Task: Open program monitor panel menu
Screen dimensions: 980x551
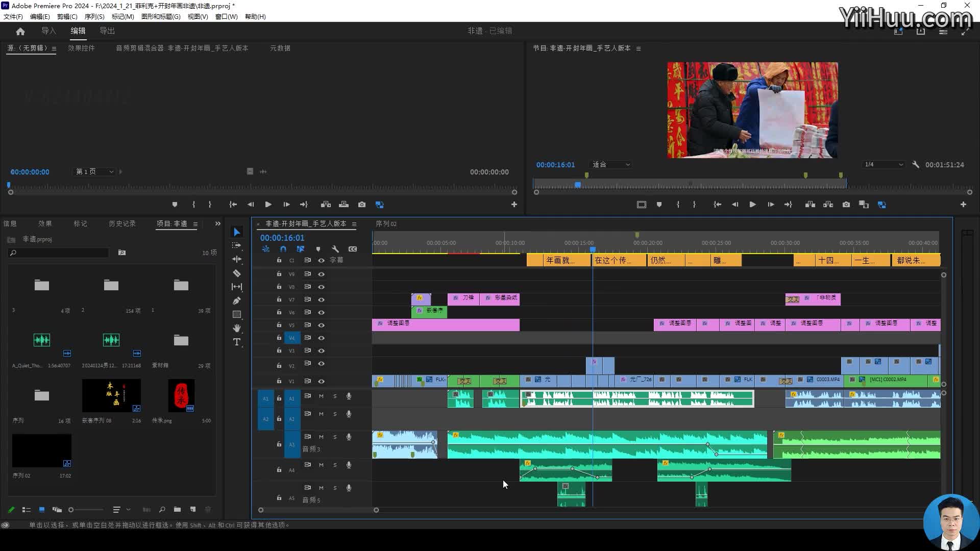Action: (638, 48)
